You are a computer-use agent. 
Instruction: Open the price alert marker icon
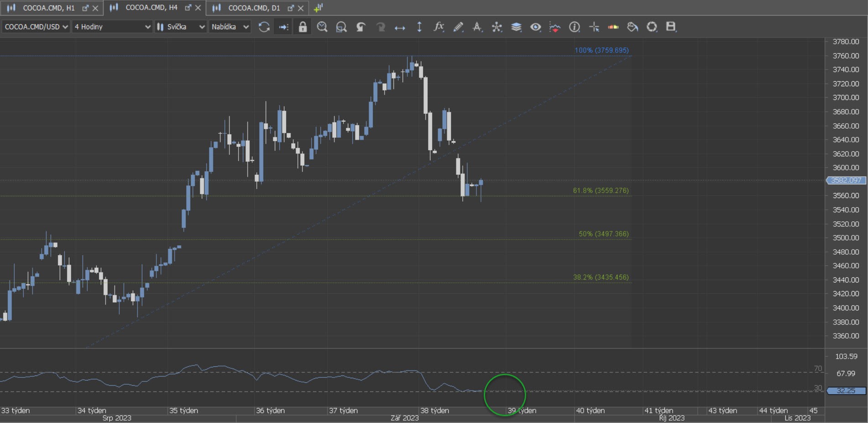(x=555, y=27)
